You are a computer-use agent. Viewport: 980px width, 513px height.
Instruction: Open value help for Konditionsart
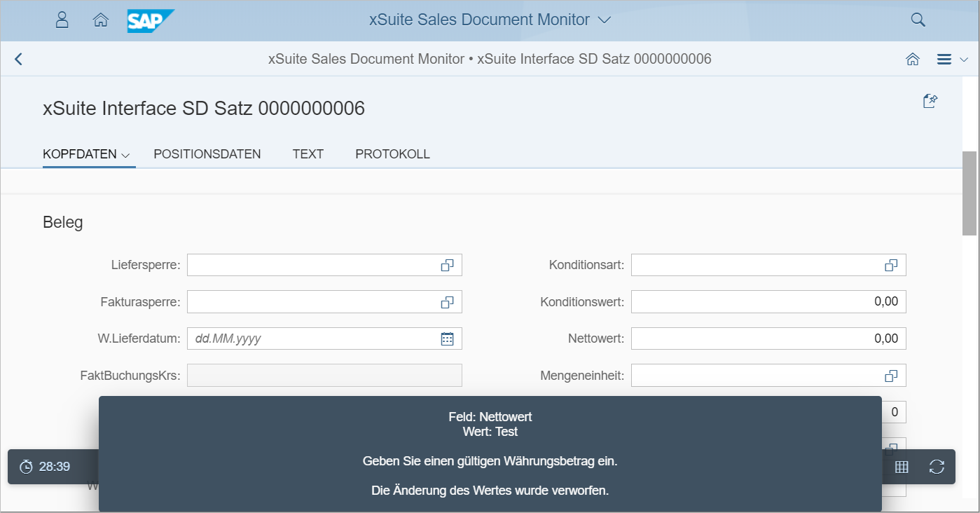[x=890, y=266]
